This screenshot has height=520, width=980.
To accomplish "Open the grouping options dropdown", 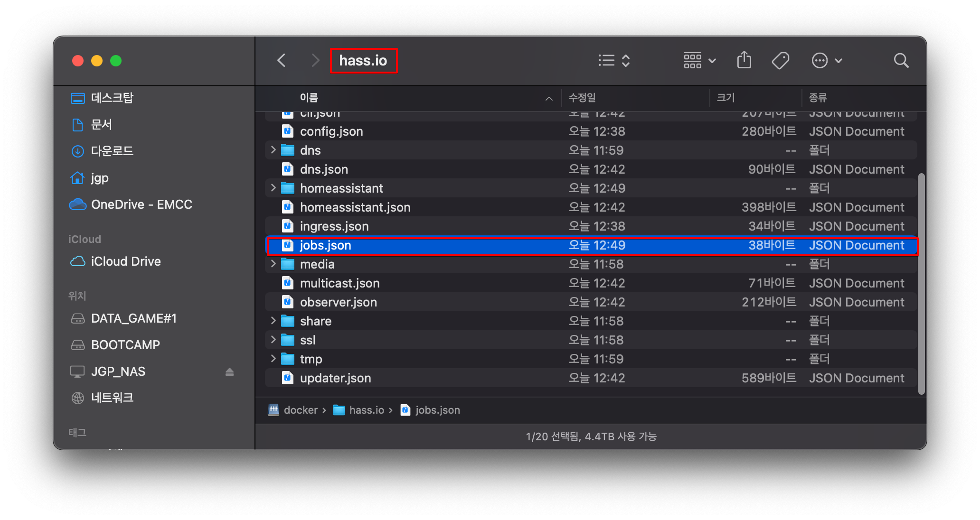I will [x=699, y=61].
